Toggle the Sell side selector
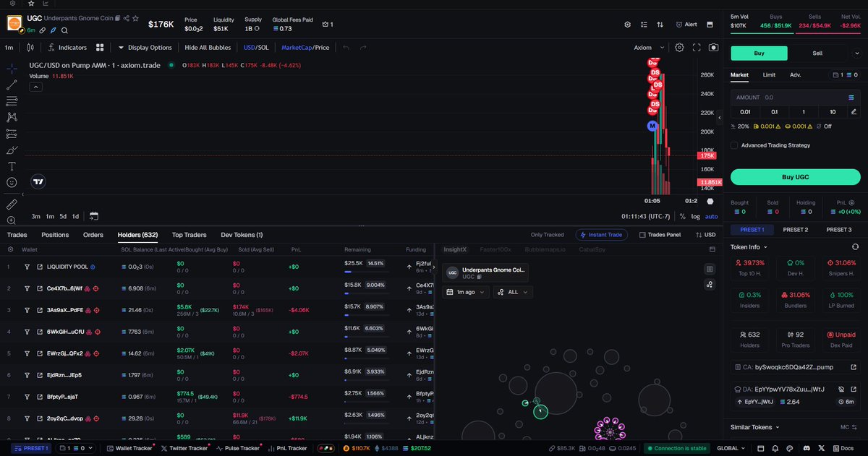This screenshot has height=456, width=868. [817, 53]
